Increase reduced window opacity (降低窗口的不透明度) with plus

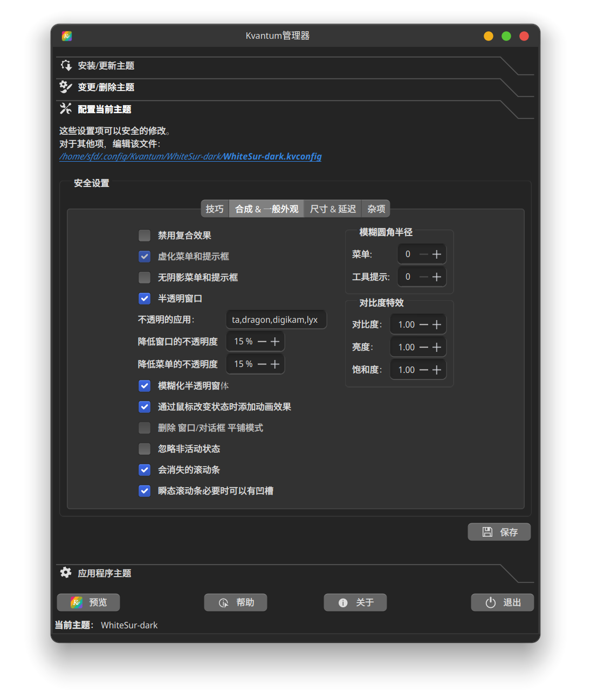pyautogui.click(x=275, y=342)
